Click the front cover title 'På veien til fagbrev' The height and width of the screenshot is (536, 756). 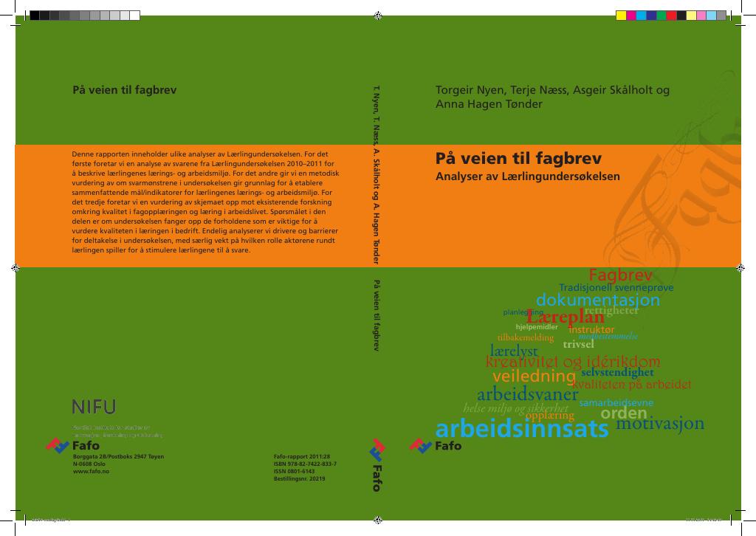[x=518, y=159]
